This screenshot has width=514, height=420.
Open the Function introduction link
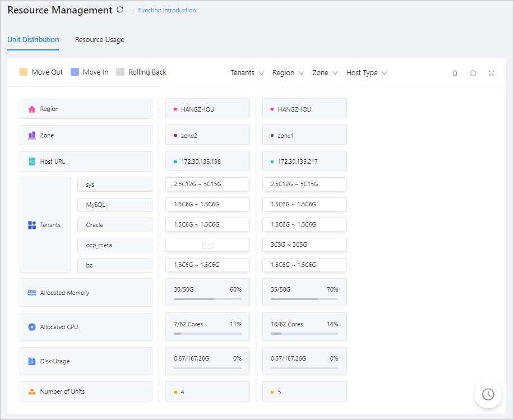tap(167, 10)
